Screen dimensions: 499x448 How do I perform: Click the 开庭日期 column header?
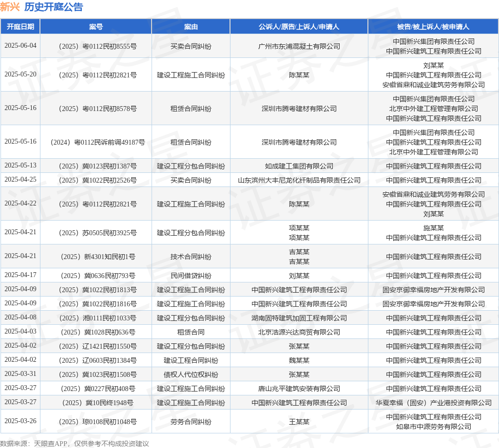click(20, 27)
